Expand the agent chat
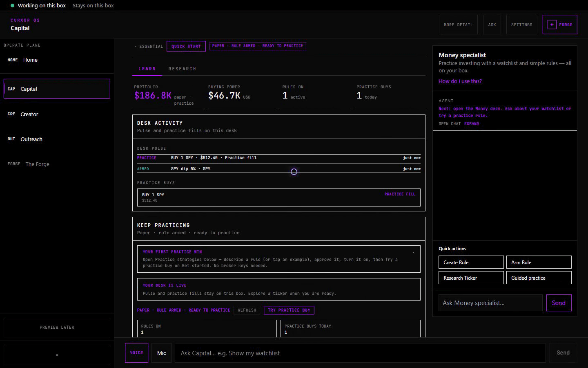 tap(472, 123)
